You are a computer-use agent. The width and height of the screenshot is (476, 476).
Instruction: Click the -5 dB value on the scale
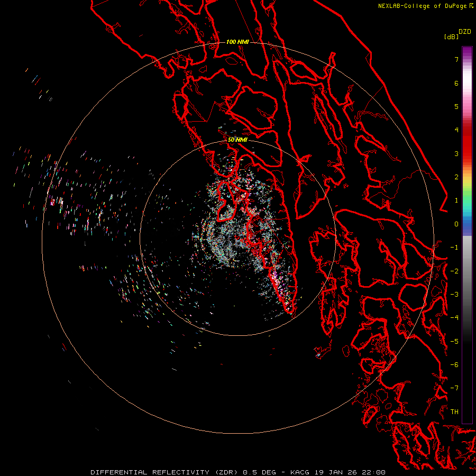(454, 342)
